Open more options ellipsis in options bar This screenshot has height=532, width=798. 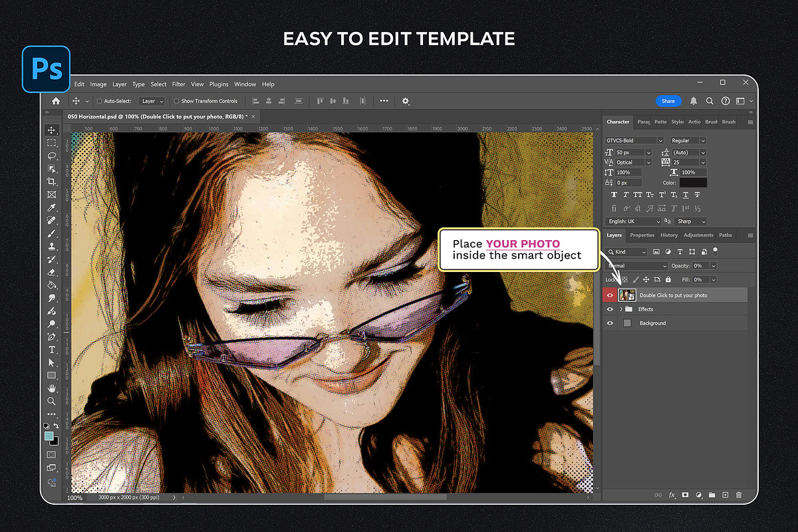tap(384, 101)
